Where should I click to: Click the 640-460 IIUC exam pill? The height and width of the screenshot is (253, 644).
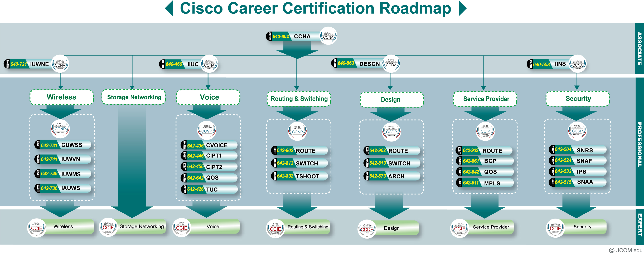click(x=181, y=64)
